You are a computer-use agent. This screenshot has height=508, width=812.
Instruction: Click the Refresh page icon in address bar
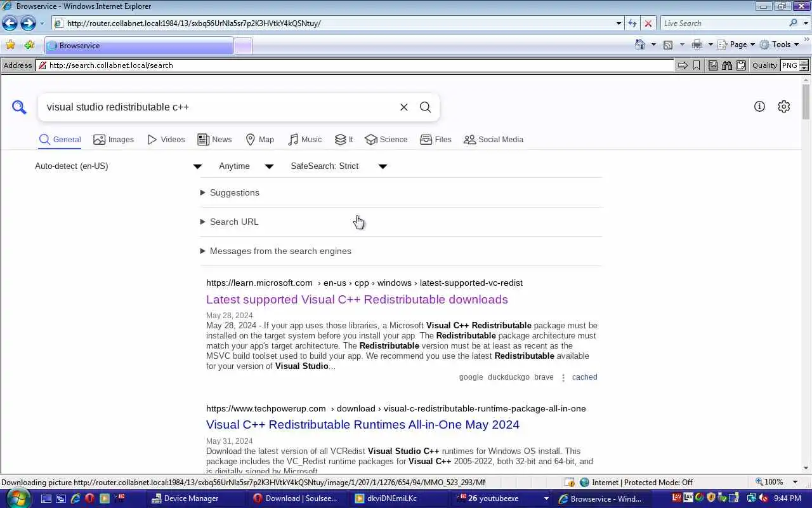[x=632, y=23]
